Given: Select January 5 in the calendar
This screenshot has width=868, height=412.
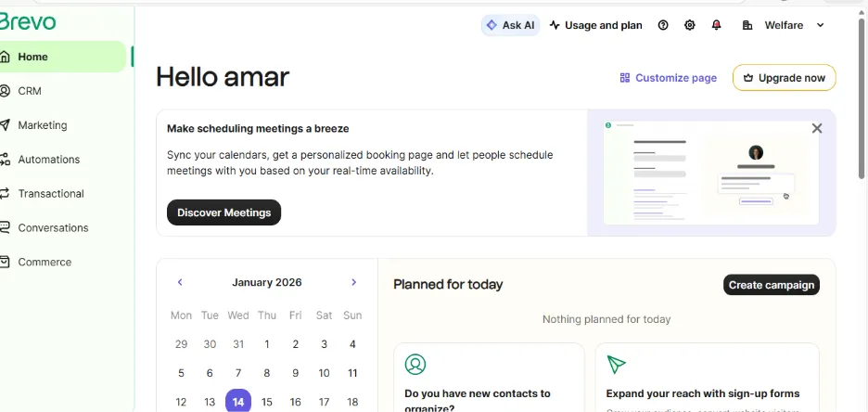Looking at the screenshot, I should click(181, 373).
